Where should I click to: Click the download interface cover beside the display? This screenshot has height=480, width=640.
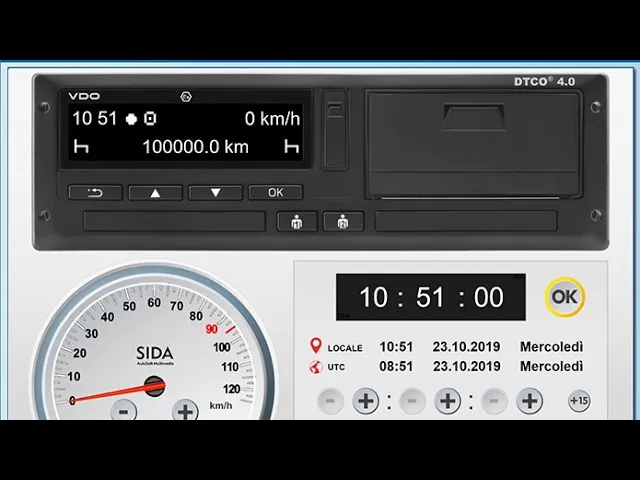click(335, 129)
